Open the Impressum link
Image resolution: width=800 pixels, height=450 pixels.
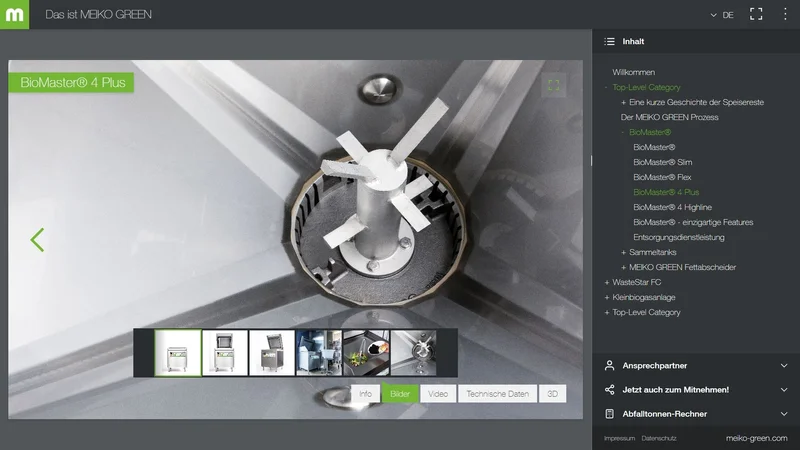[x=619, y=438]
